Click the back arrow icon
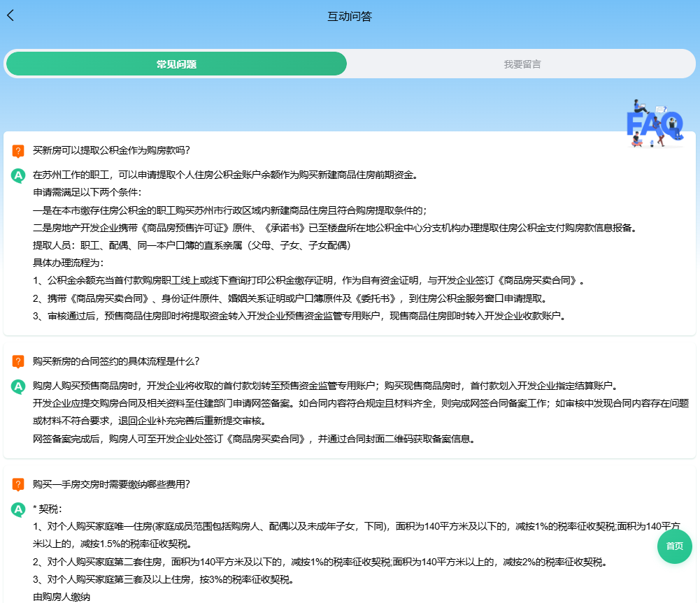This screenshot has height=603, width=700. (10, 15)
